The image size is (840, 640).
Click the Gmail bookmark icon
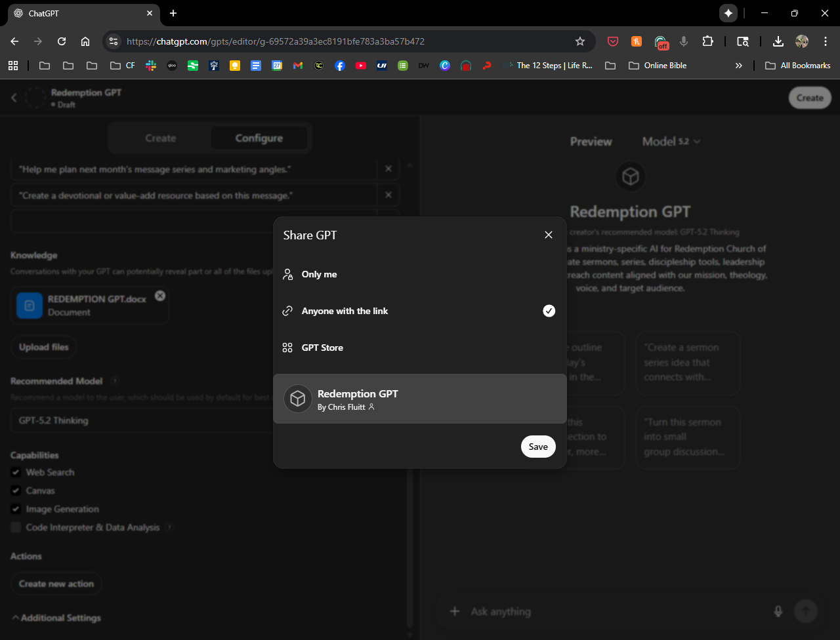click(298, 66)
